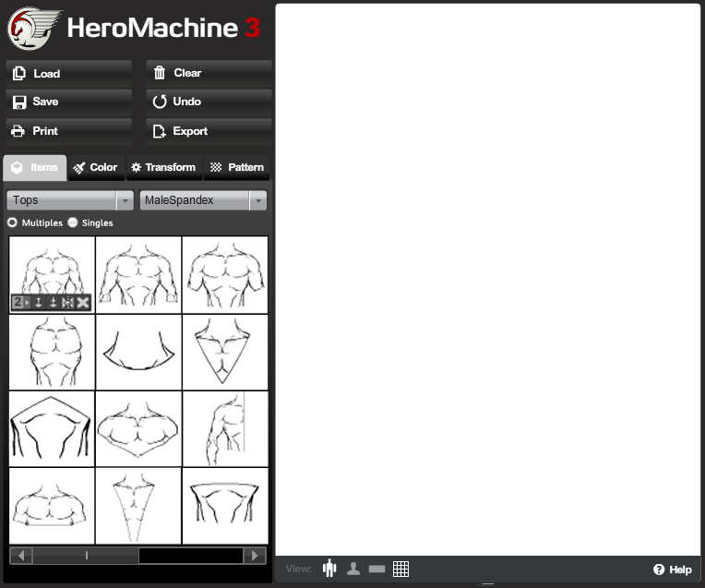
Task: Click the scroll left arrow of items list
Action: [20, 556]
